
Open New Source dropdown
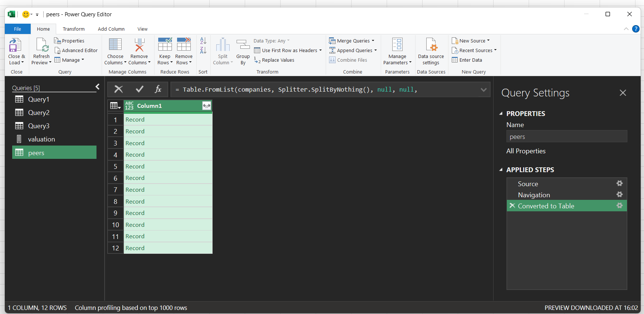471,41
